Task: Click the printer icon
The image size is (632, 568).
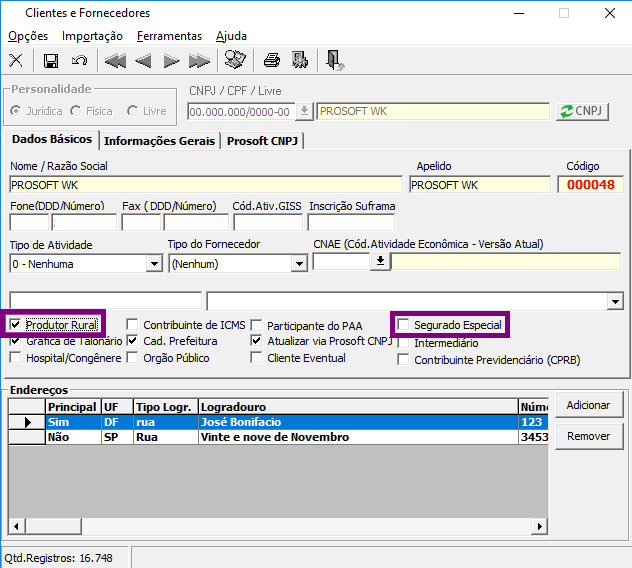Action: 272,60
